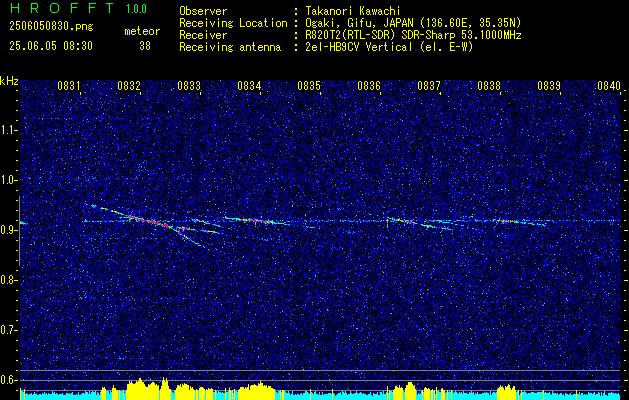Screen dimensions: 629x400
Task: Click the Receiving Location label
Action: point(233,23)
